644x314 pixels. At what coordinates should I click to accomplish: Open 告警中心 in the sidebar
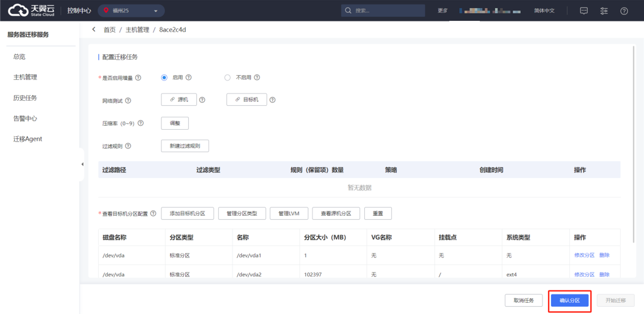25,118
